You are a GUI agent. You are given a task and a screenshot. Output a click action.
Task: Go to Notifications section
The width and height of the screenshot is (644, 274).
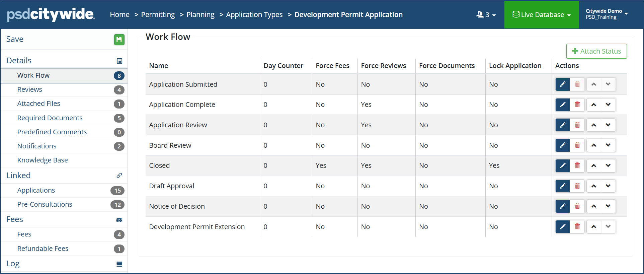pos(37,146)
